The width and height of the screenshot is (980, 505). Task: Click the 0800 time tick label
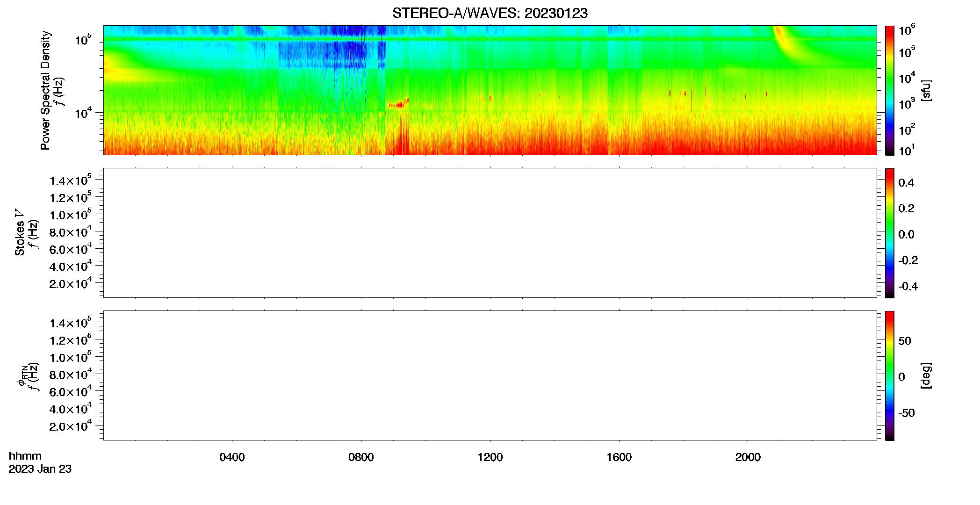(361, 457)
